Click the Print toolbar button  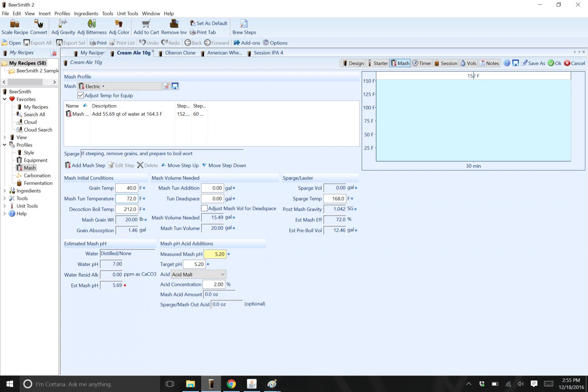click(x=98, y=43)
